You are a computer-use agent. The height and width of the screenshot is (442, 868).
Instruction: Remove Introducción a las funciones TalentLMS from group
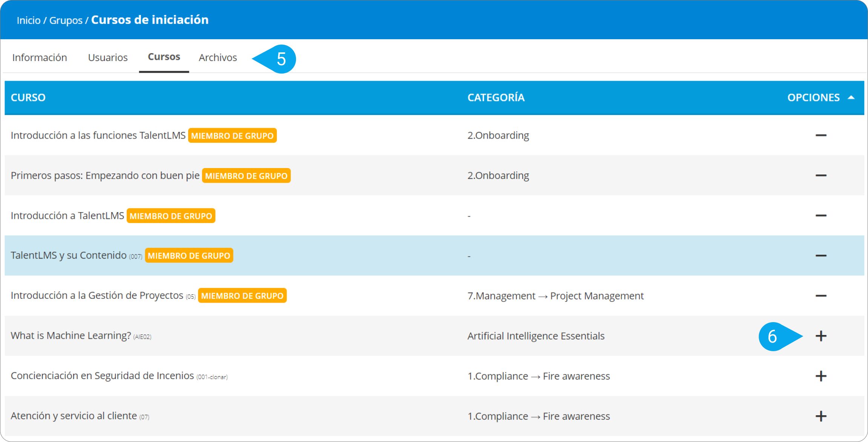click(x=820, y=135)
